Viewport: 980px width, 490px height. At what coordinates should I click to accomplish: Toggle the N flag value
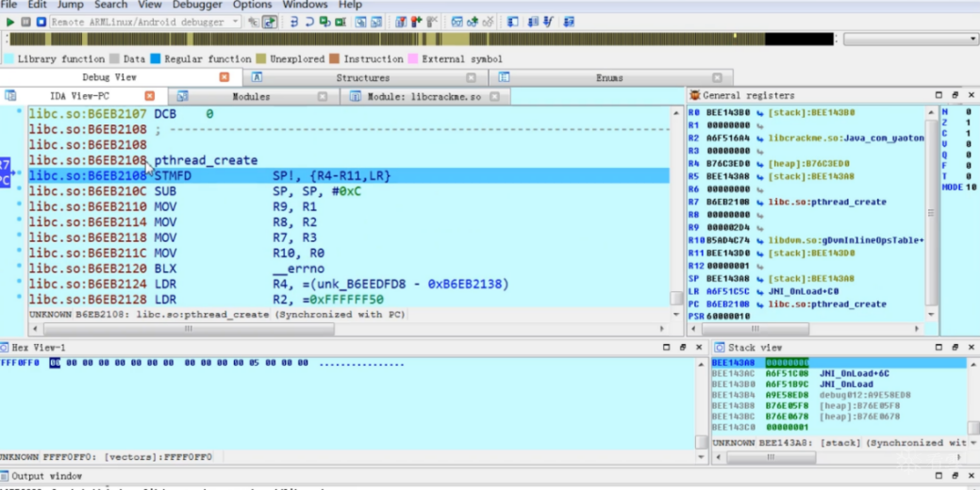click(968, 112)
